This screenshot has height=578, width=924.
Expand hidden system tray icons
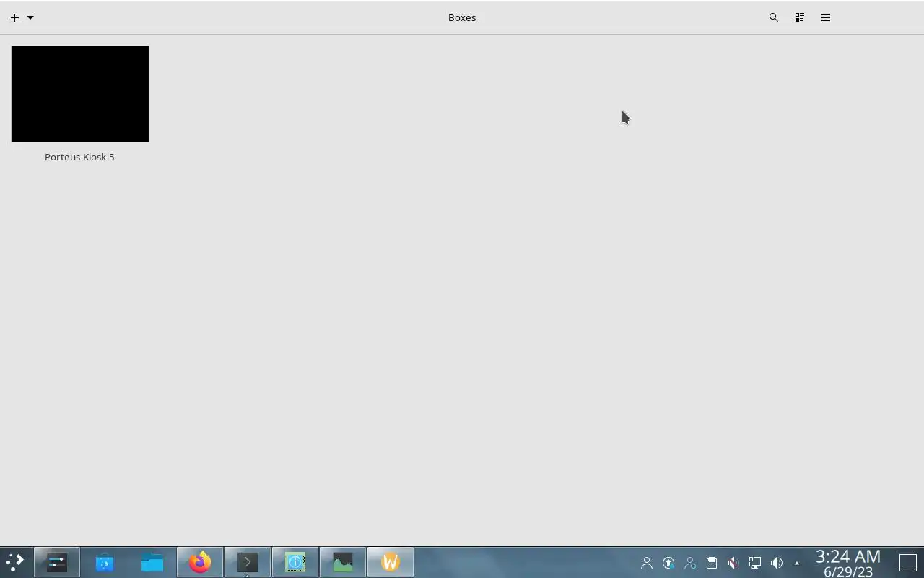[797, 563]
